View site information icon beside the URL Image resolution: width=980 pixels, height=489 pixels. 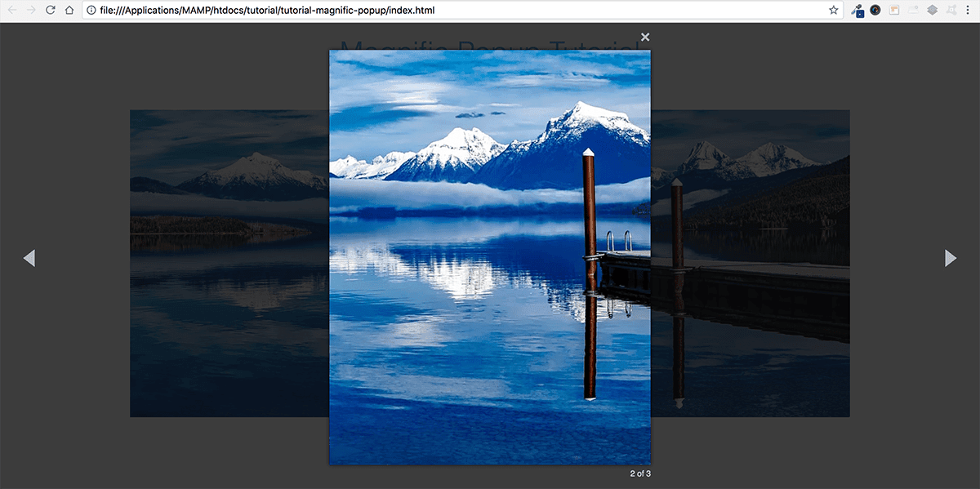click(91, 10)
